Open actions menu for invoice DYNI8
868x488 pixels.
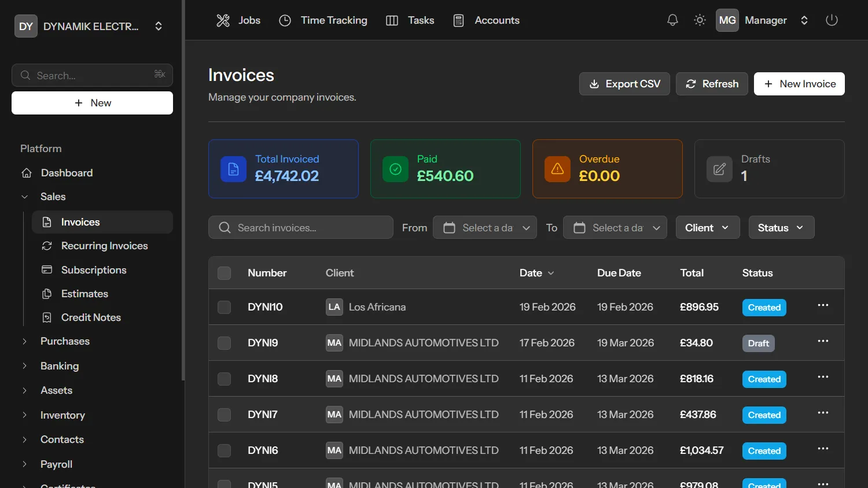click(823, 377)
